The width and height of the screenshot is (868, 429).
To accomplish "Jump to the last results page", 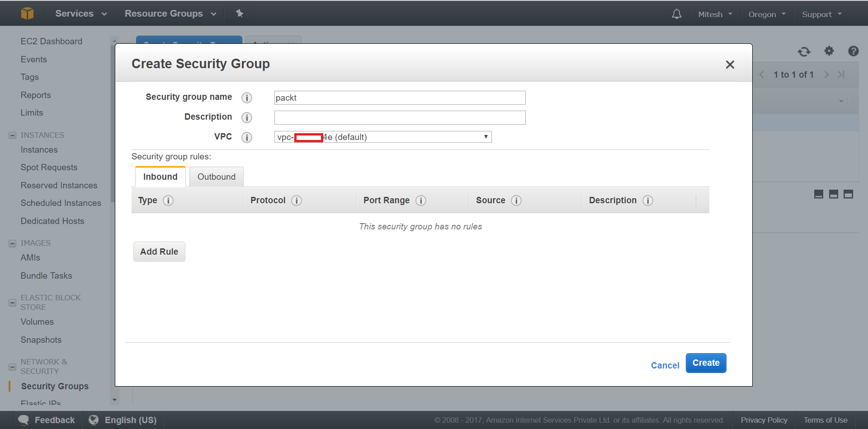I will (841, 75).
